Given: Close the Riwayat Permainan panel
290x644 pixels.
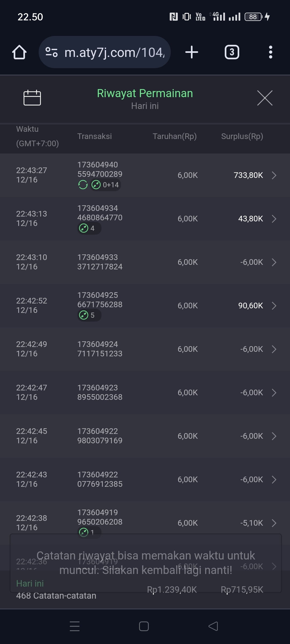Looking at the screenshot, I should (265, 98).
